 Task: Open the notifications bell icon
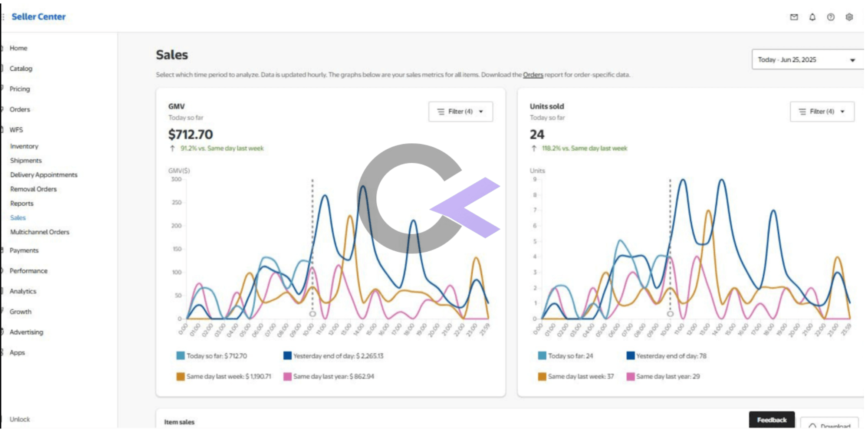click(812, 17)
